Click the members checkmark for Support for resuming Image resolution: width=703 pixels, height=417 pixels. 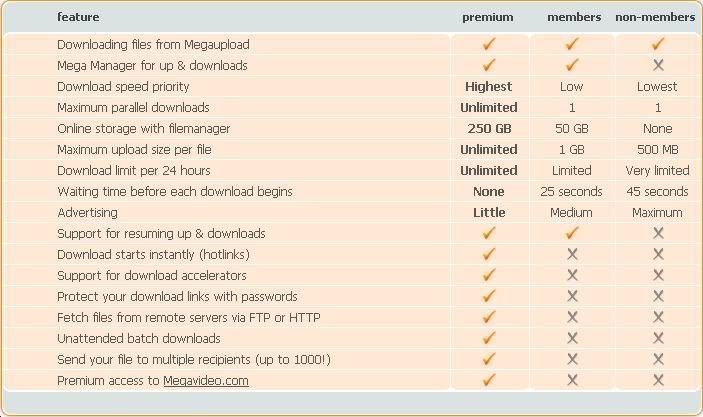click(x=573, y=233)
